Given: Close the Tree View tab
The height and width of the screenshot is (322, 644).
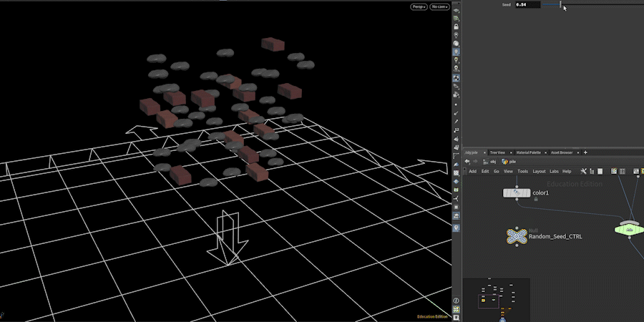Looking at the screenshot, I should [x=510, y=152].
